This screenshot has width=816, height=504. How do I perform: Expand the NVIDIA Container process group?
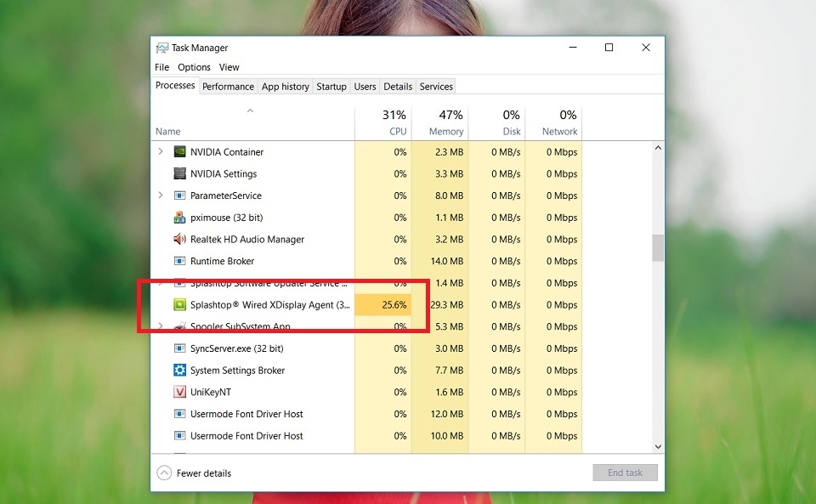(161, 151)
